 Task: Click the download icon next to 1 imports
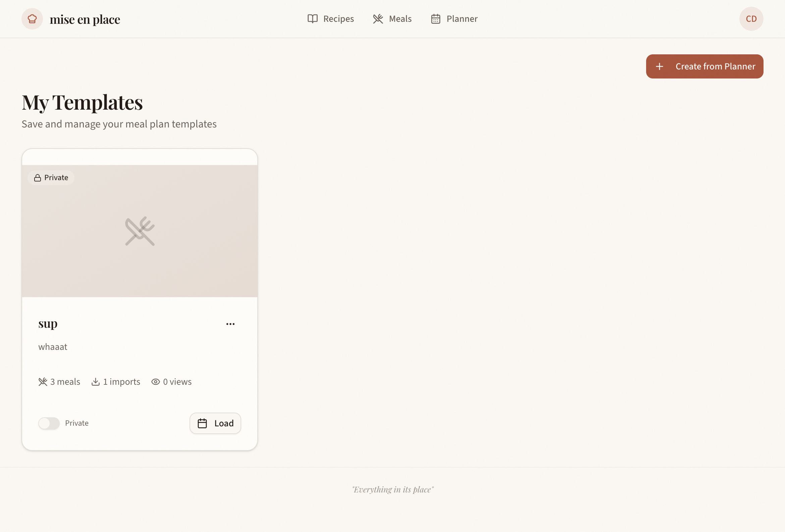point(96,382)
